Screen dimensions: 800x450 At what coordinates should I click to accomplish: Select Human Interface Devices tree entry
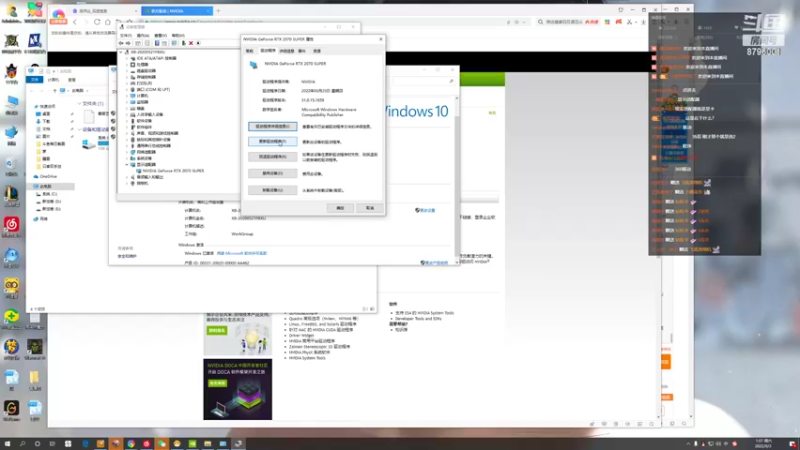pyautogui.click(x=146, y=114)
